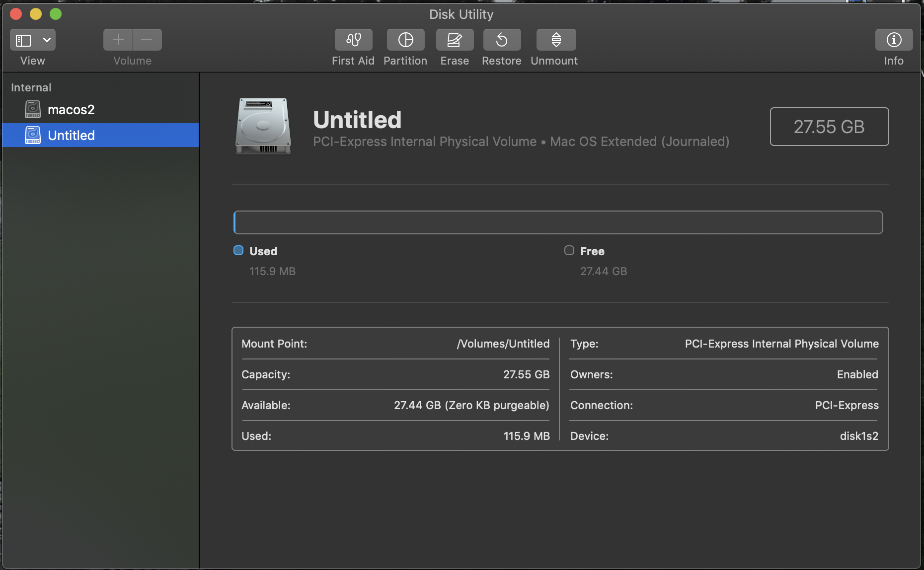Screen dimensions: 924x570
Task: Click the Mount Point label
Action: [x=274, y=344]
